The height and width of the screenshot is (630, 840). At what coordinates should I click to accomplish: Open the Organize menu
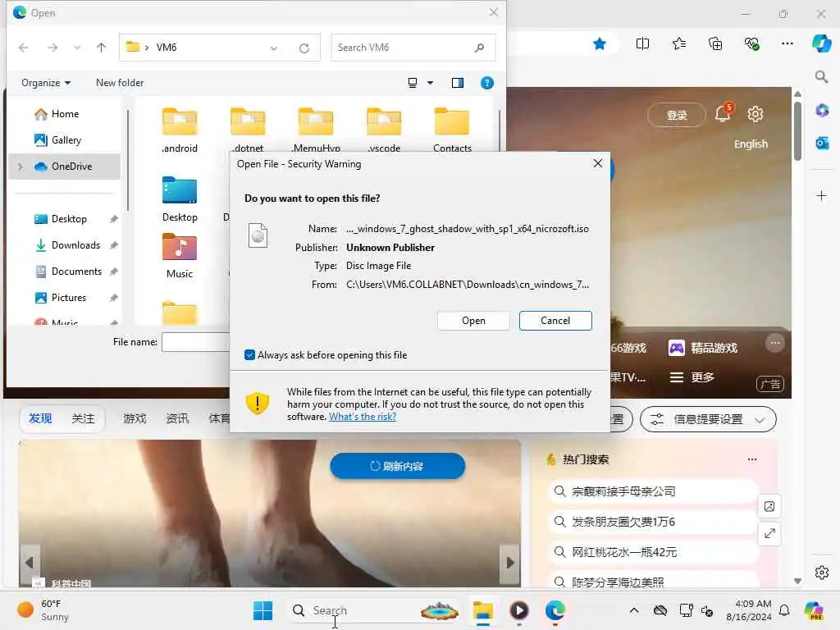click(46, 83)
